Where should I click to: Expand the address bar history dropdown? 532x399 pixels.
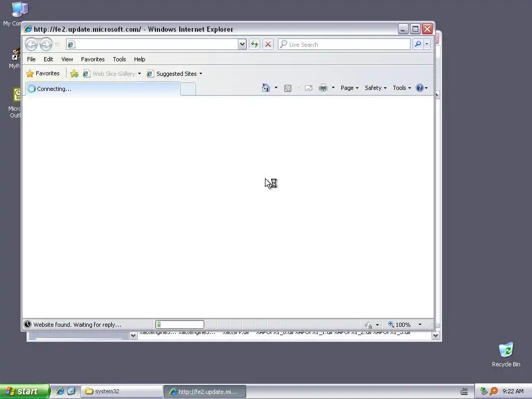point(242,44)
